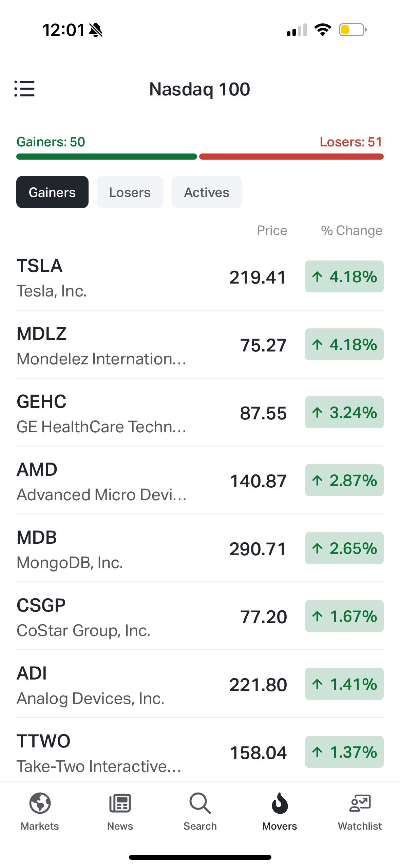Select the Gainers filter
The image size is (400, 868).
(52, 192)
